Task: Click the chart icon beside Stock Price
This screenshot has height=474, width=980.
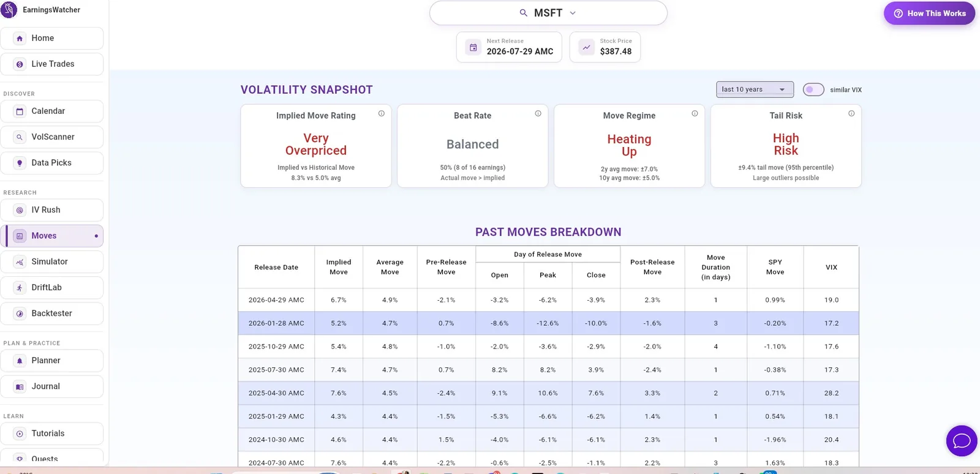Action: [587, 47]
